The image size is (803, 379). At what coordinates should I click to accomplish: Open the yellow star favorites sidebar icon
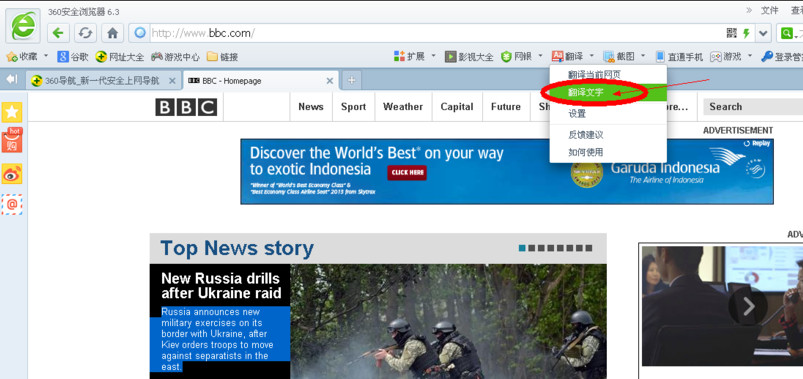[12, 112]
